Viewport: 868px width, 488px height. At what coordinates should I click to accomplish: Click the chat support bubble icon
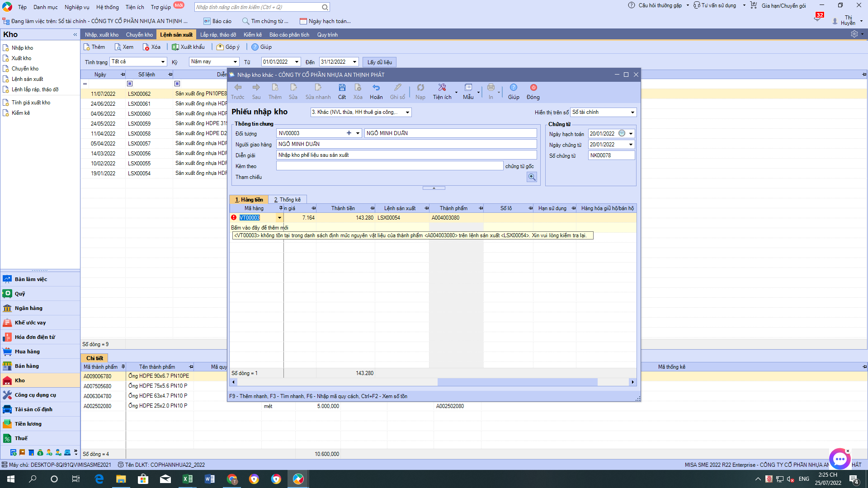pos(840,459)
